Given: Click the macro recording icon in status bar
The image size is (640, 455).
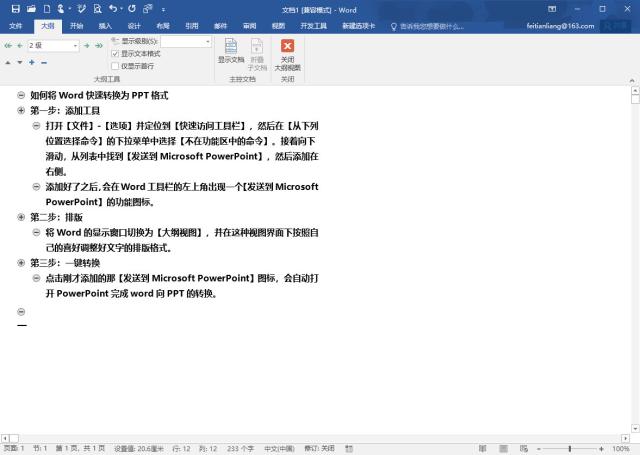Looking at the screenshot, I should pos(349,448).
